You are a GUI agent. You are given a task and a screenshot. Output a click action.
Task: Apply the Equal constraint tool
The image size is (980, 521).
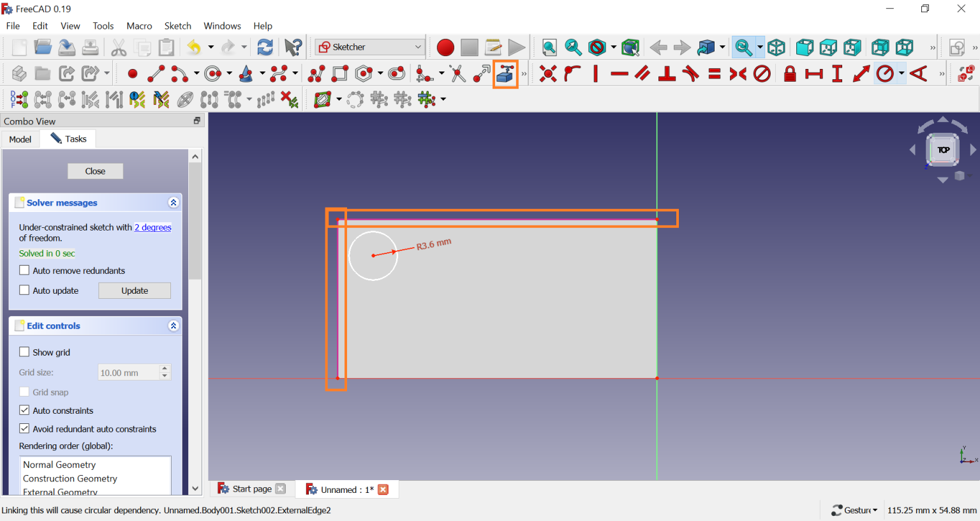tap(715, 74)
